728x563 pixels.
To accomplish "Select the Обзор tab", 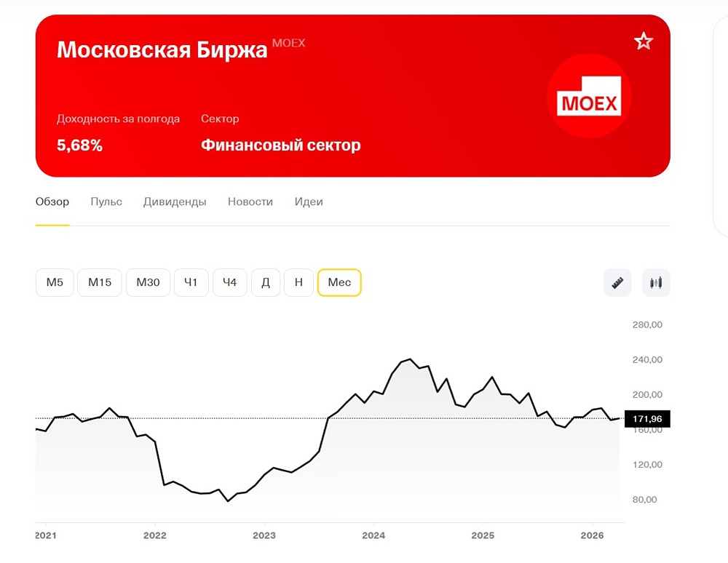I will click(x=51, y=201).
